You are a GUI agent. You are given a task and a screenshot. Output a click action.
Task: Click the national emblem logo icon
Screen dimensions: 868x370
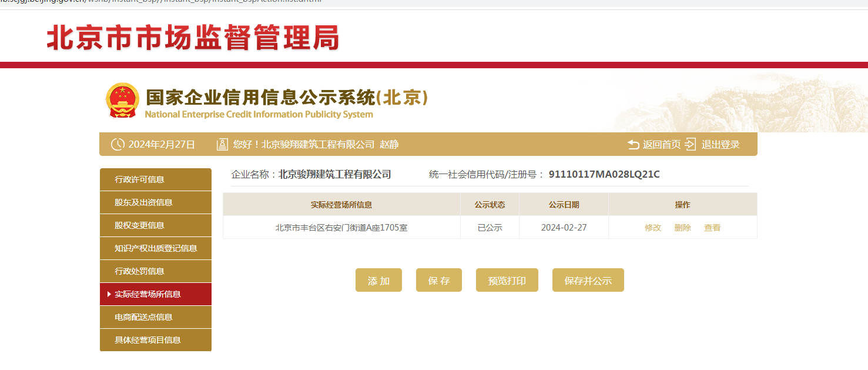click(122, 101)
